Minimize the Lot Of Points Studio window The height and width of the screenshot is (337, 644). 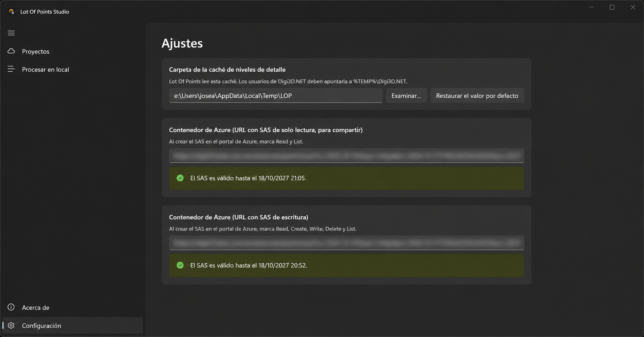tap(591, 7)
